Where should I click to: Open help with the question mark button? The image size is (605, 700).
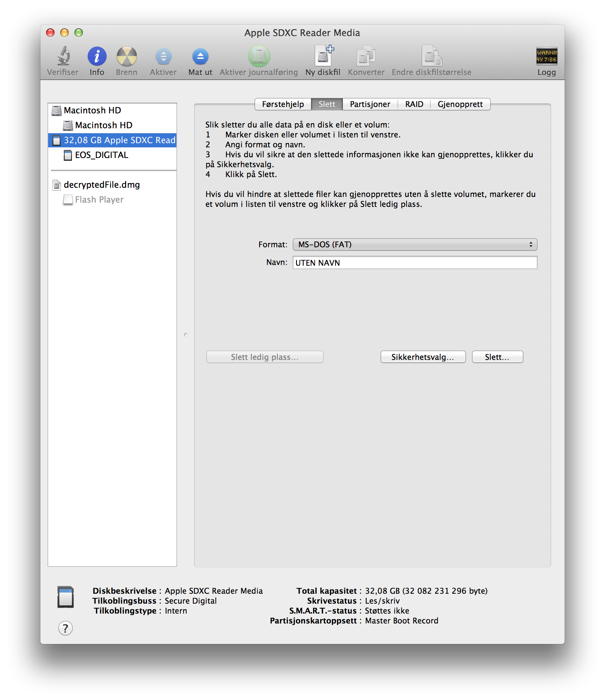pos(66,628)
